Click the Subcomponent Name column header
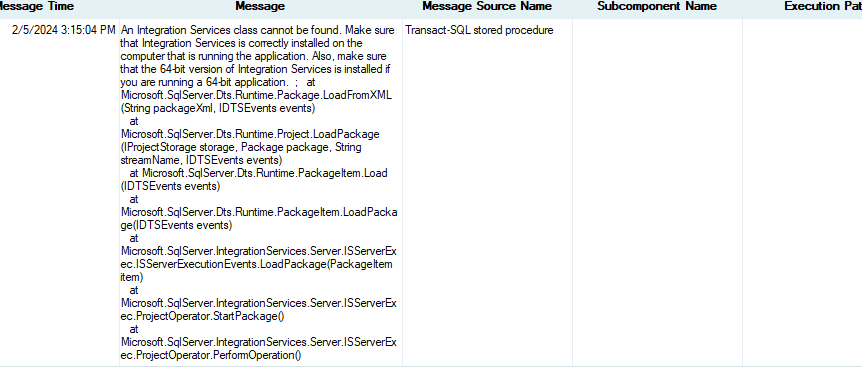 click(657, 7)
